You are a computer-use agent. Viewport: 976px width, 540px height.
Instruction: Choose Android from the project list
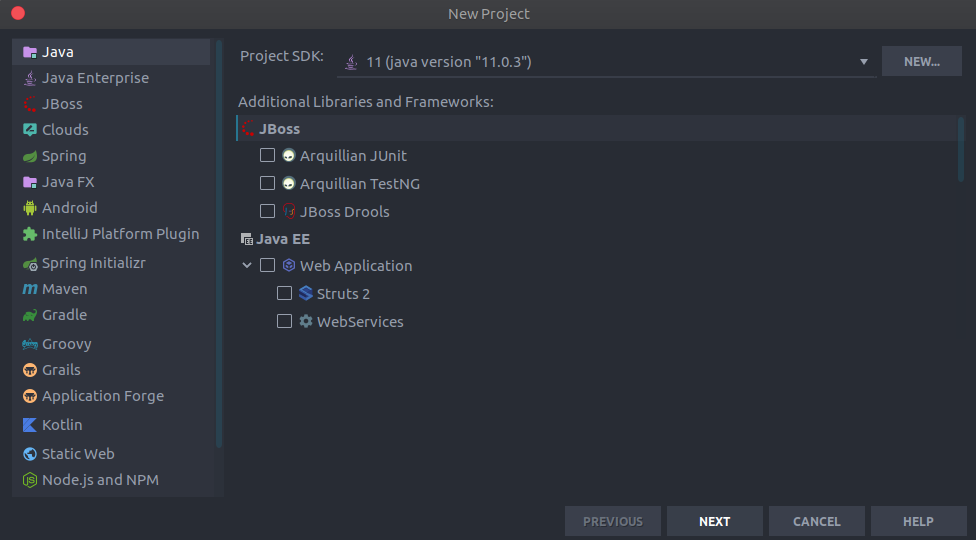111,208
